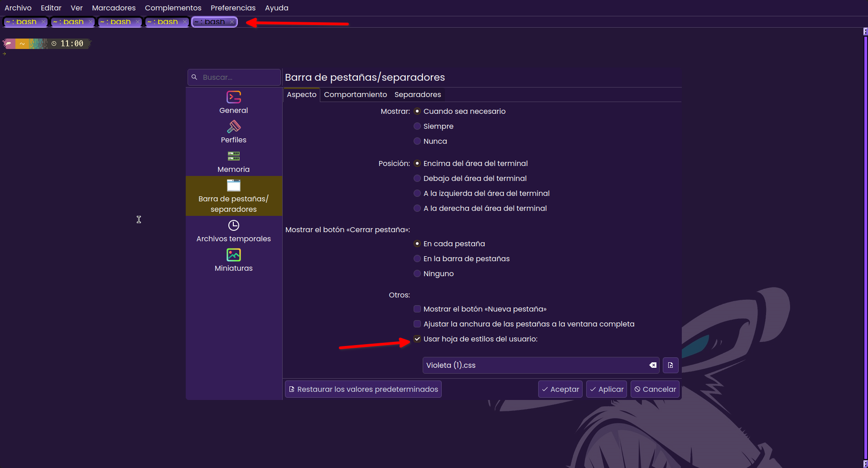This screenshot has width=868, height=468.
Task: Open the General settings section icon
Action: point(233,97)
